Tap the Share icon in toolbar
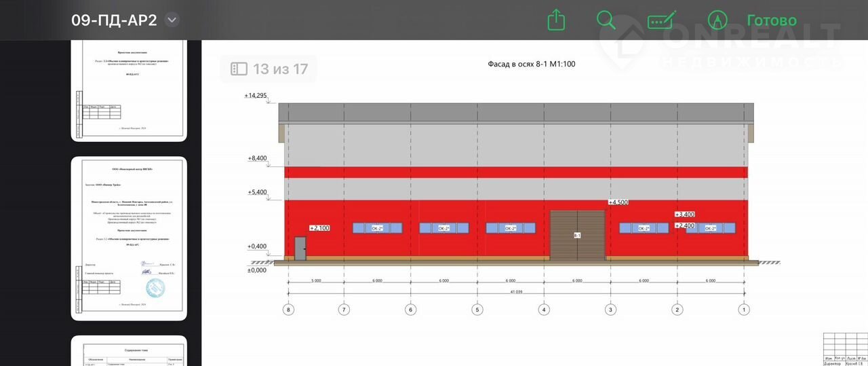The height and width of the screenshot is (366, 868). click(x=556, y=20)
